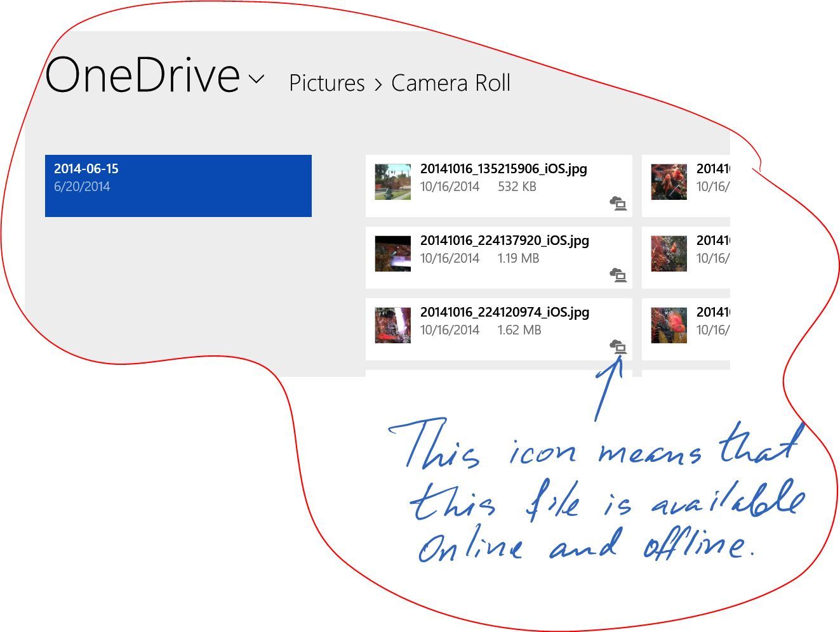Go to the Pictures breadcrumb

pos(326,83)
